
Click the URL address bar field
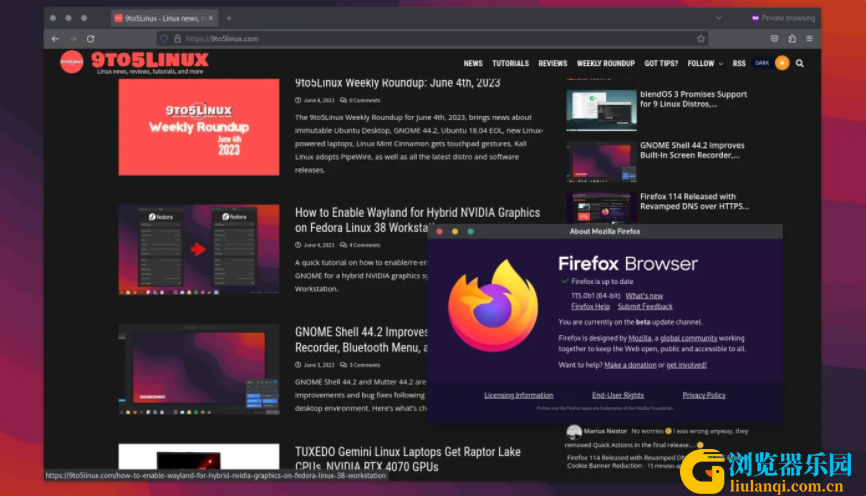coord(432,39)
